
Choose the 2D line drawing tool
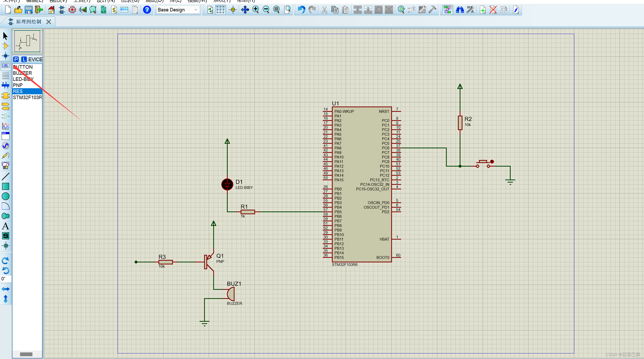tap(5, 176)
